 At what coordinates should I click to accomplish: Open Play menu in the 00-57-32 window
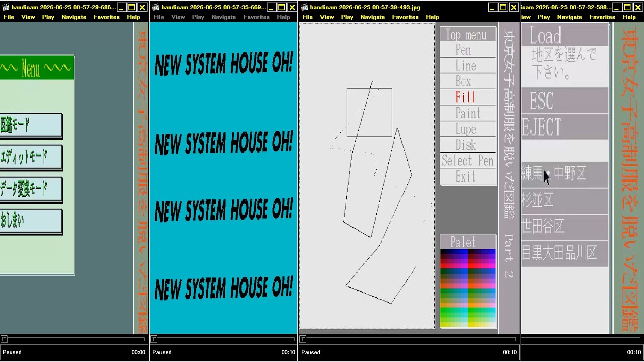pos(544,17)
